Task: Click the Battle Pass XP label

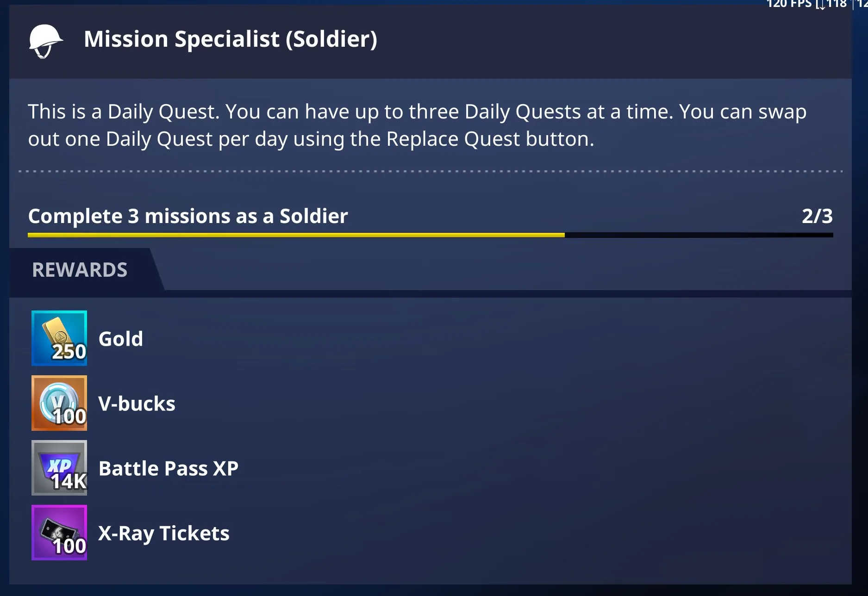Action: (x=169, y=468)
